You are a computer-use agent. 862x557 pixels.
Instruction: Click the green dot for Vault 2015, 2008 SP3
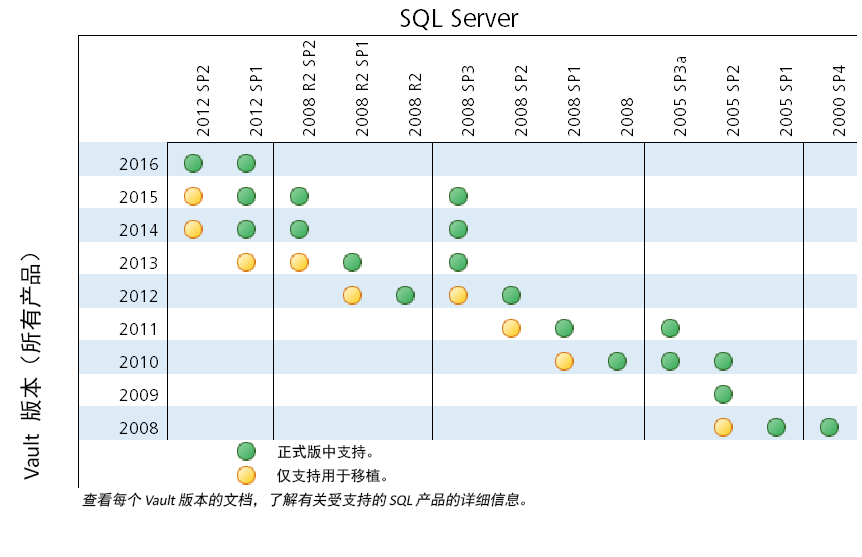(458, 196)
